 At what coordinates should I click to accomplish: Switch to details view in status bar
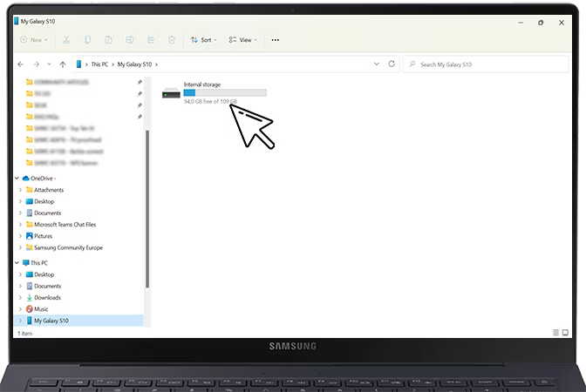pos(555,332)
